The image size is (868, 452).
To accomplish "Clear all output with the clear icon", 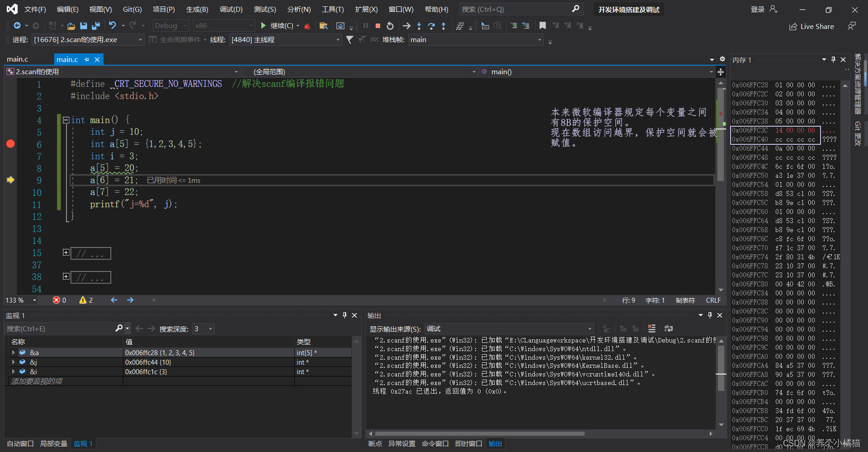I will 651,328.
